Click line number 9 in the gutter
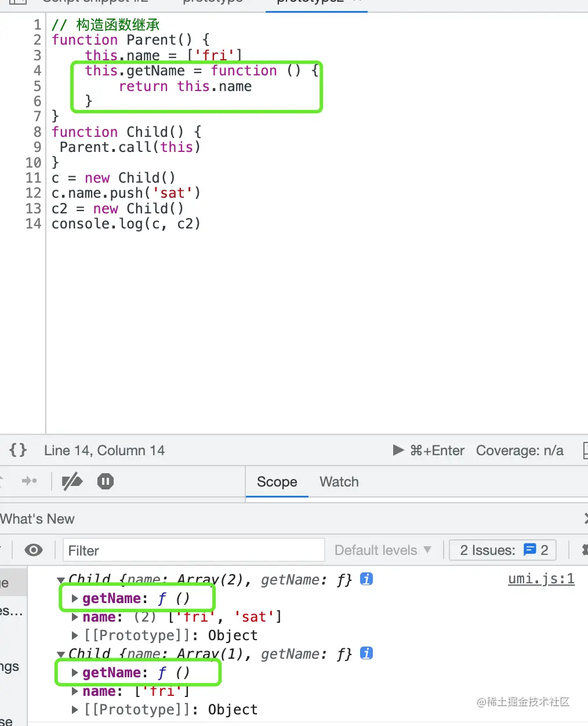The image size is (588, 726). [x=38, y=147]
